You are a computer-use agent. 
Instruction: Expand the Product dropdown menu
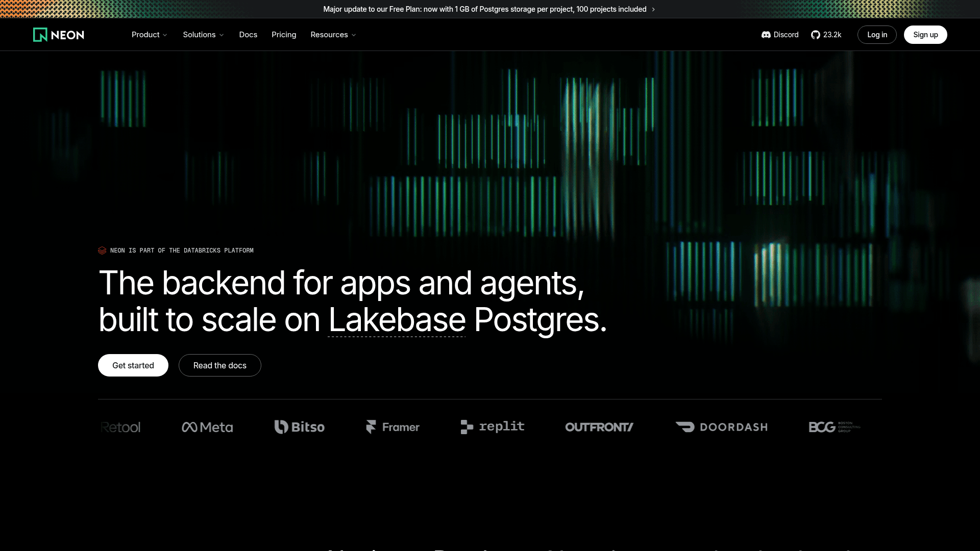(149, 35)
